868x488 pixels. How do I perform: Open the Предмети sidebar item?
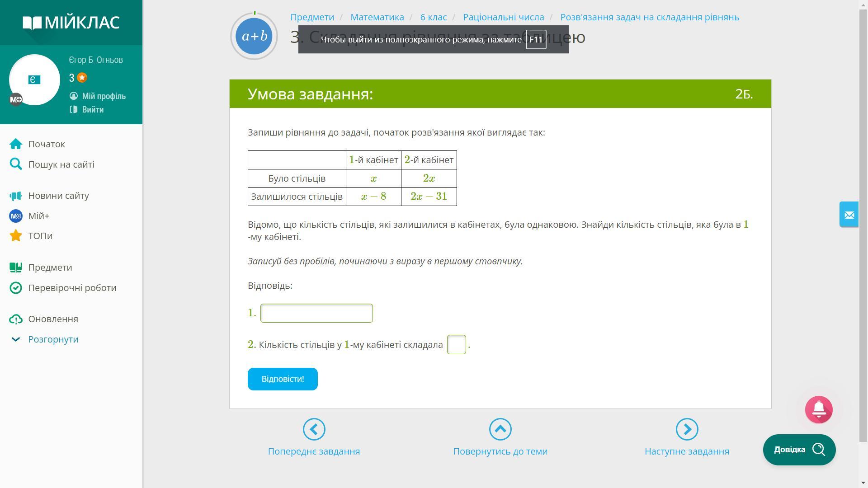[50, 267]
